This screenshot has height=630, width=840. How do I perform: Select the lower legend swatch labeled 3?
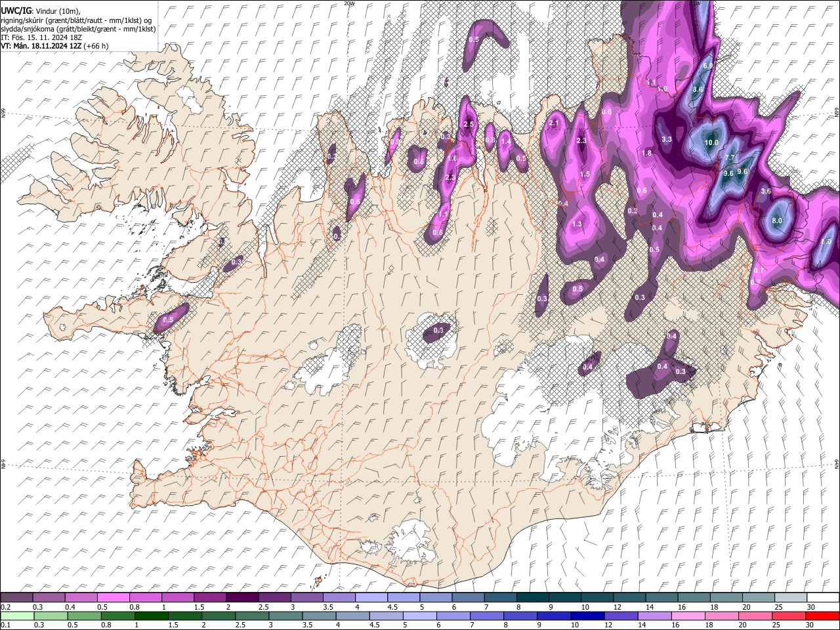click(286, 616)
